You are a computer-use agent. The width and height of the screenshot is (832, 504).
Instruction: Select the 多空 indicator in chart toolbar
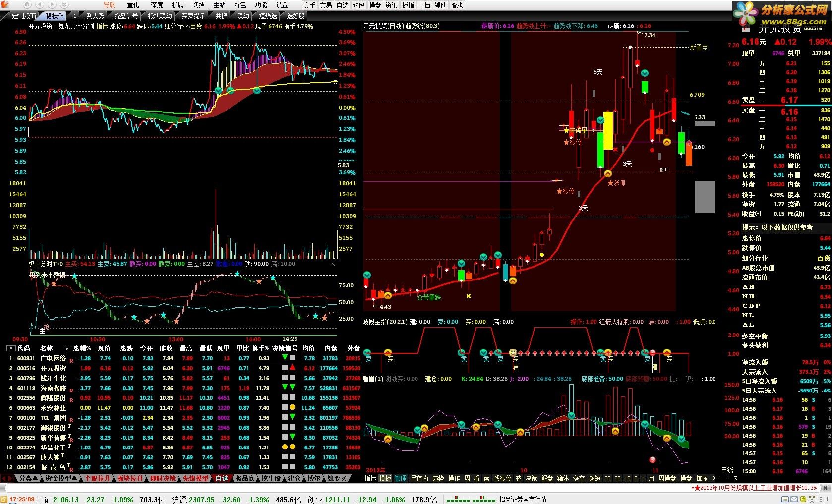[x=579, y=478]
